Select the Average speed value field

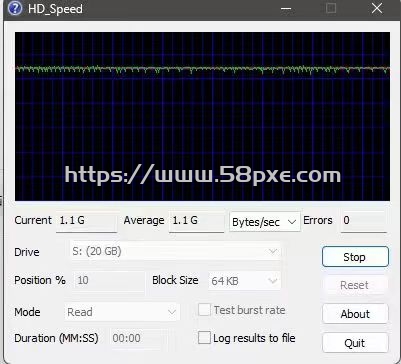click(x=196, y=221)
